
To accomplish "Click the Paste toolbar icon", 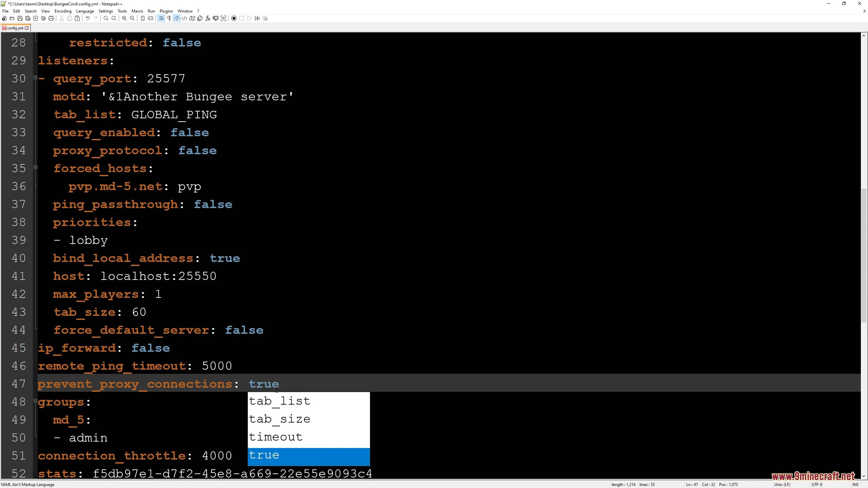I will (77, 18).
